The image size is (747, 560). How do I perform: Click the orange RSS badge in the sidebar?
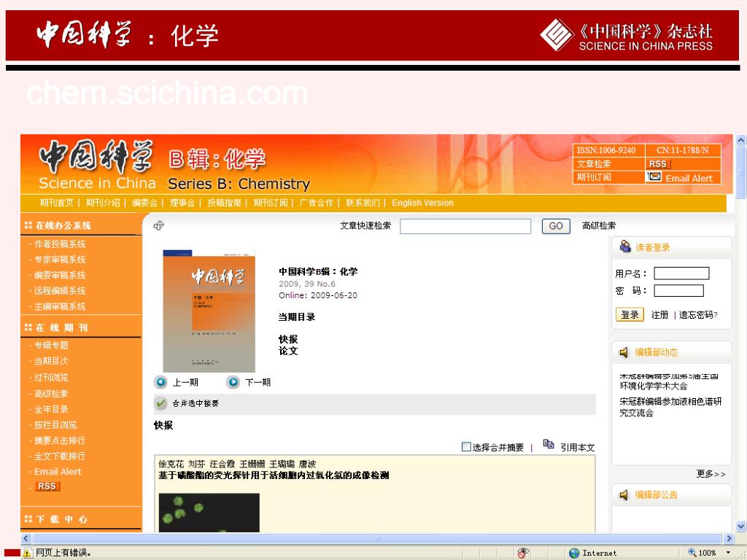tap(47, 486)
